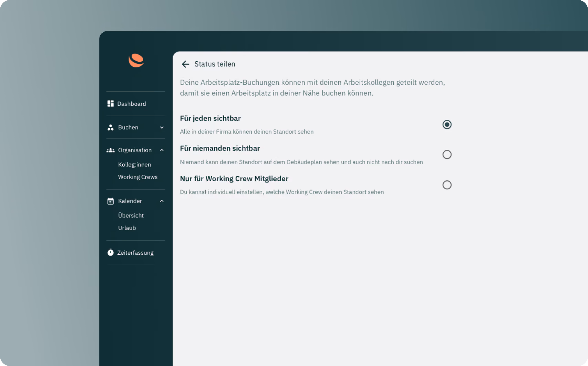Screen dimensions: 588x366
Task: Click the 'Für niemanden sichtbar' heading
Action: 220,149
